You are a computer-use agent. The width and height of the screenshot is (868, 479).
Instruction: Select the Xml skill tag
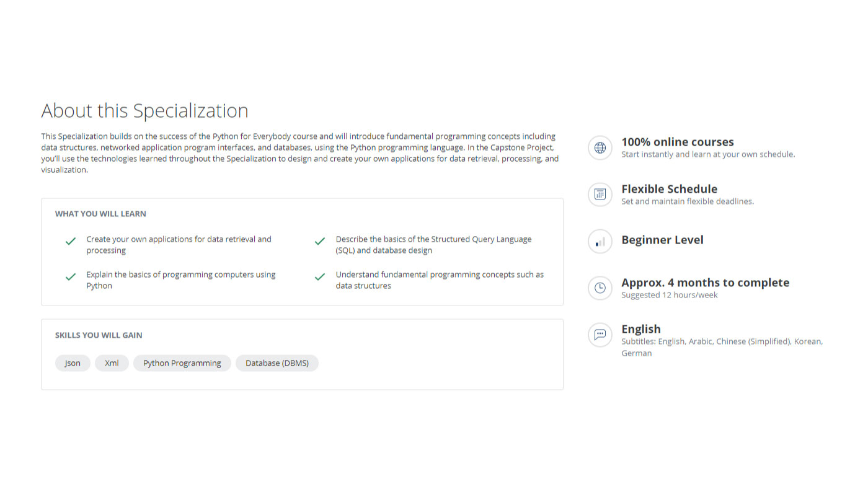[112, 363]
